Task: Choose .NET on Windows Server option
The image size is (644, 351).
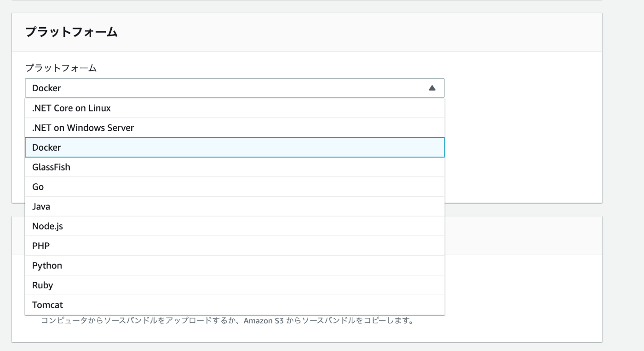Action: coord(235,128)
